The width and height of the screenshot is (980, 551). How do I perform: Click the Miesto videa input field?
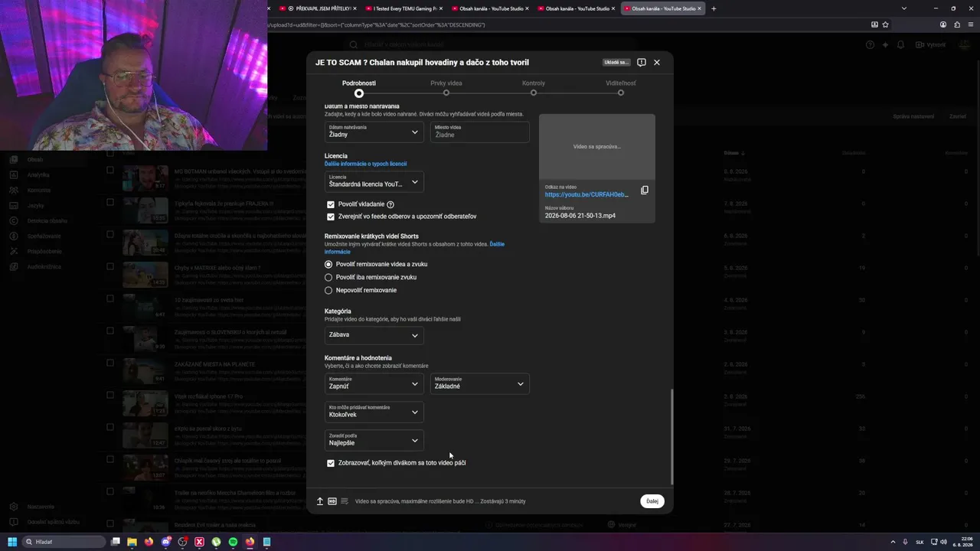[x=480, y=132]
